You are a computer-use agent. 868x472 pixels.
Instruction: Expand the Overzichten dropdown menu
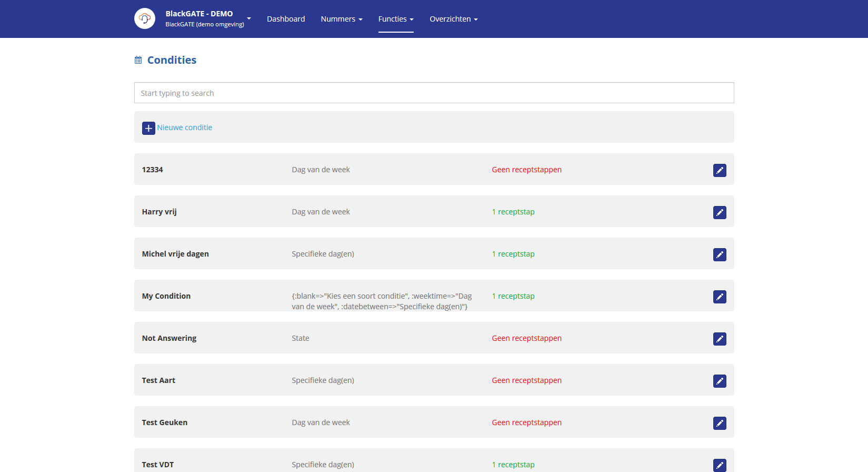click(453, 19)
